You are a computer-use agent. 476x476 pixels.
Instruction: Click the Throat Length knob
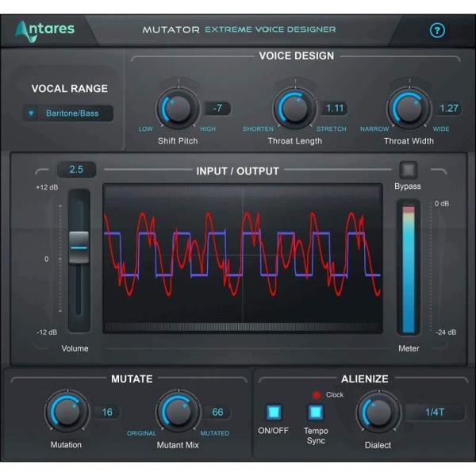(x=294, y=107)
